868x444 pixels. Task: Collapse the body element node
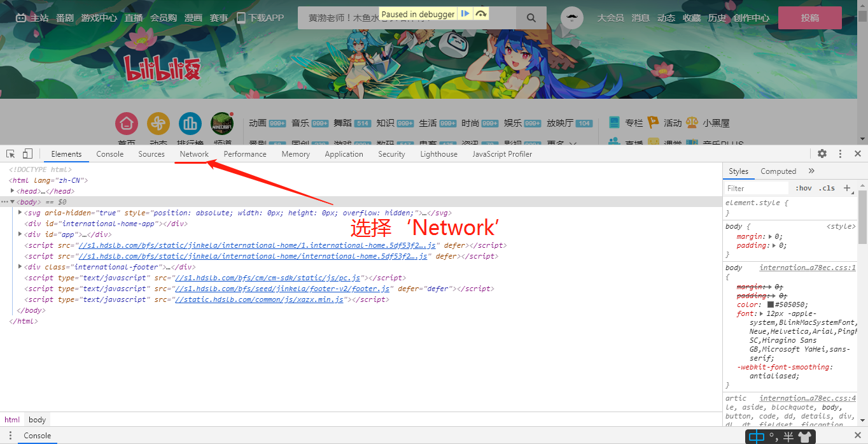(12, 202)
